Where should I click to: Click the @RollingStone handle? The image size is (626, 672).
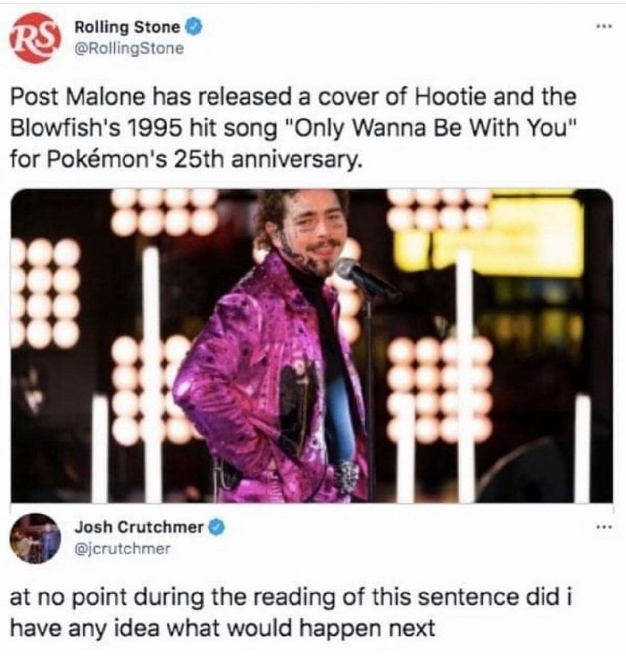(129, 49)
